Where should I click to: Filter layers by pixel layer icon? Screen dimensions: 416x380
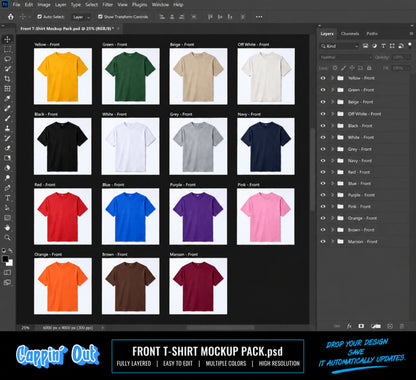(365, 46)
